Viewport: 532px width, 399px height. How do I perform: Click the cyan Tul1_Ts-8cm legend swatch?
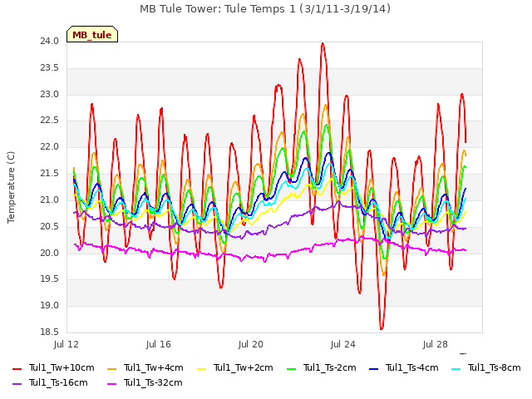[456, 368]
